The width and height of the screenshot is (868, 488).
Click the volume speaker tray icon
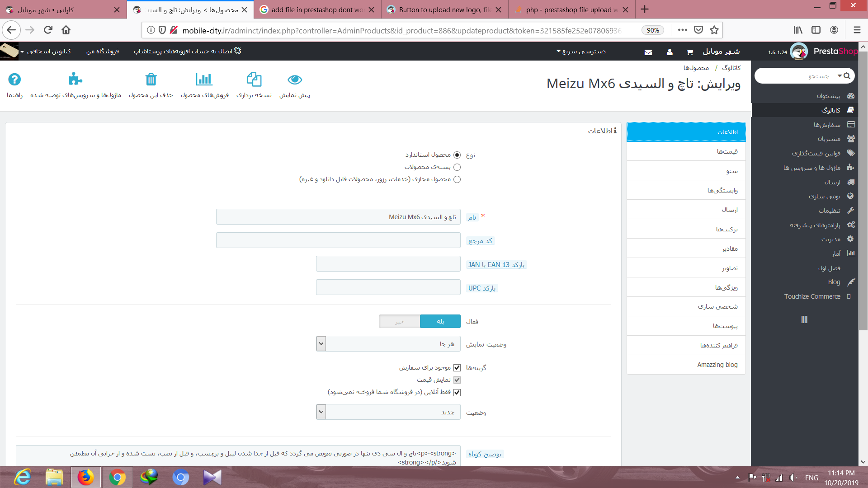[x=793, y=478]
